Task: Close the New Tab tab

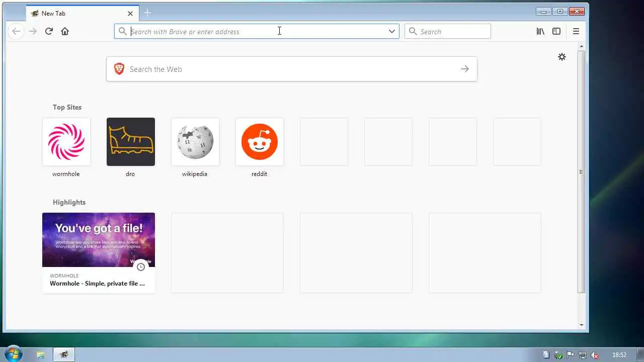Action: (x=130, y=14)
